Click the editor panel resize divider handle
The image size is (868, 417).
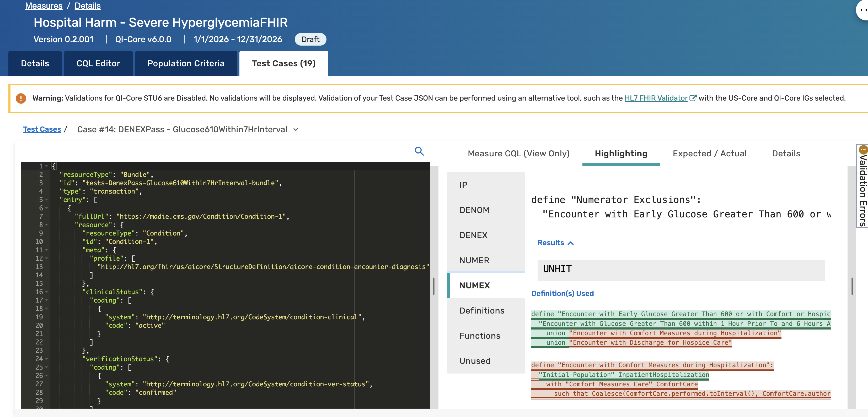point(434,286)
